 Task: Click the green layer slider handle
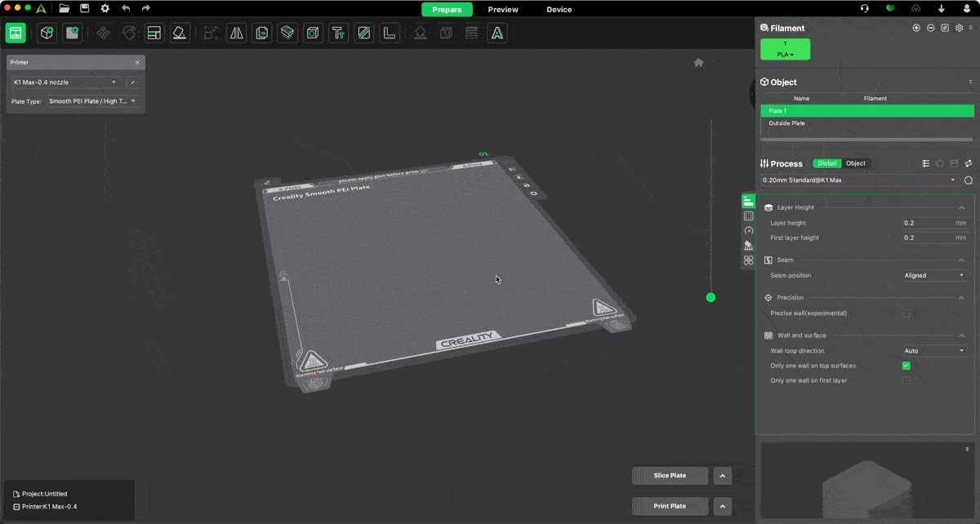[710, 297]
